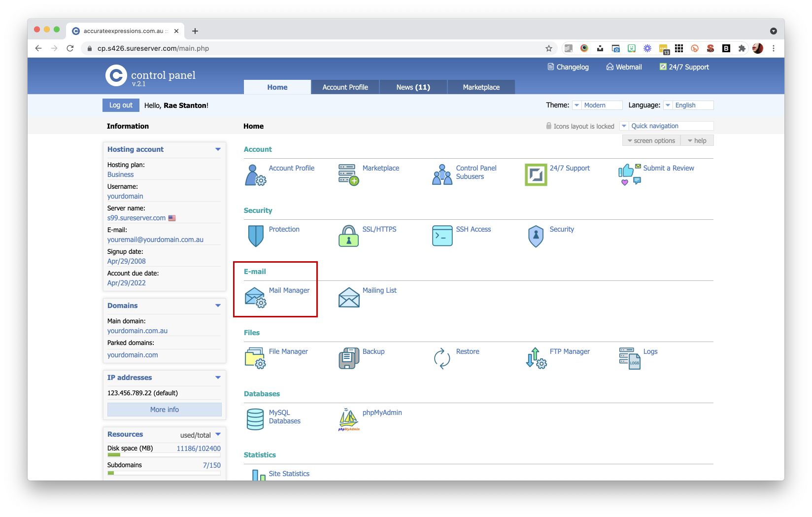Image resolution: width=812 pixels, height=517 pixels.
Task: Open the MySQL Databases cylinder icon
Action: pyautogui.click(x=255, y=419)
